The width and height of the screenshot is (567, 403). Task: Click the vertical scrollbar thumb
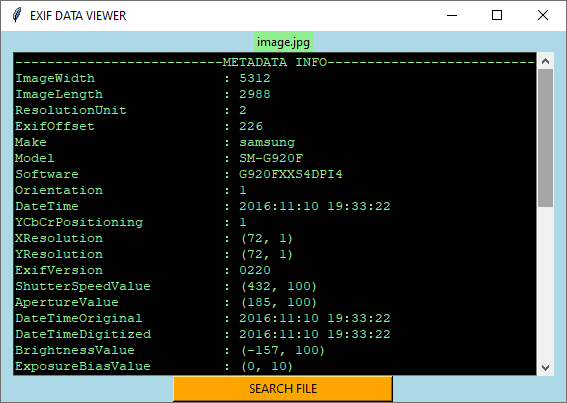(x=545, y=138)
